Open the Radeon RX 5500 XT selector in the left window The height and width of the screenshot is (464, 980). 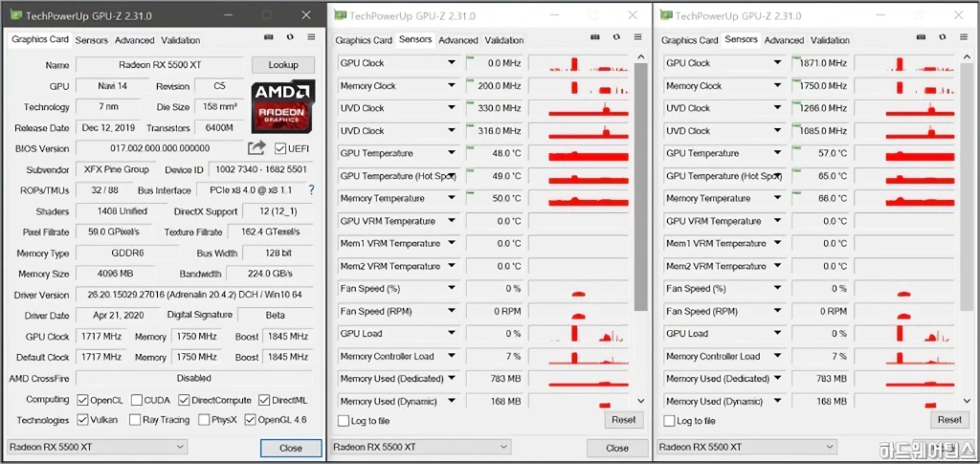coord(97,447)
